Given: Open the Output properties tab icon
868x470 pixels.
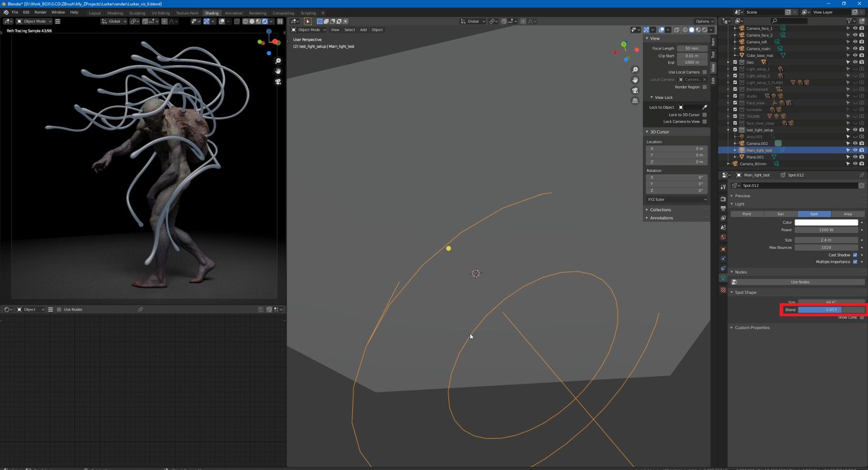Looking at the screenshot, I should point(723,208).
